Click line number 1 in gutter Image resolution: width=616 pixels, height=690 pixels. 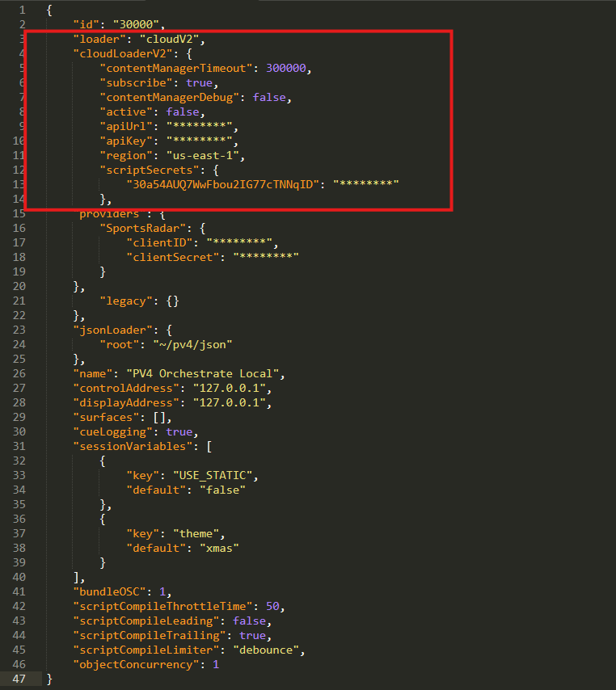(x=23, y=10)
